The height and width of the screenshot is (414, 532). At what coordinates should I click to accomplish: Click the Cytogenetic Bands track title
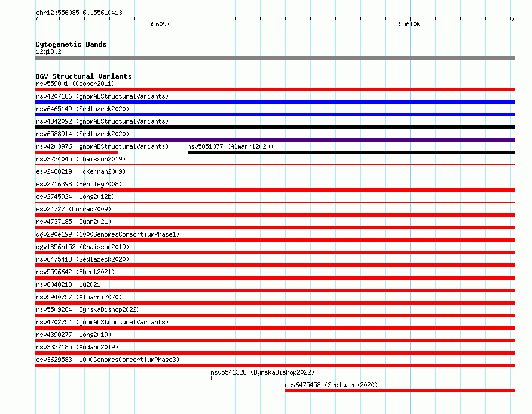(71, 44)
